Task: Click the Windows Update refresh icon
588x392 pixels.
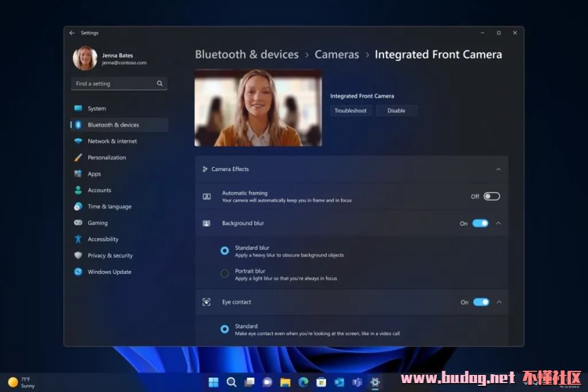Action: pos(78,272)
